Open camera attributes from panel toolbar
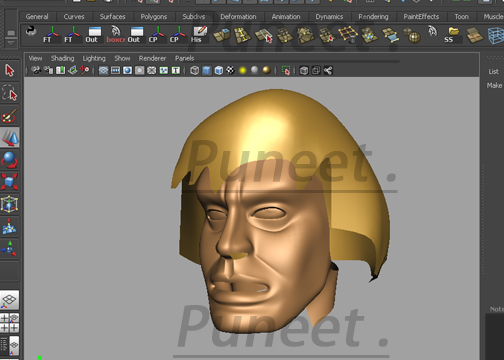The height and width of the screenshot is (360, 504). pyautogui.click(x=49, y=70)
